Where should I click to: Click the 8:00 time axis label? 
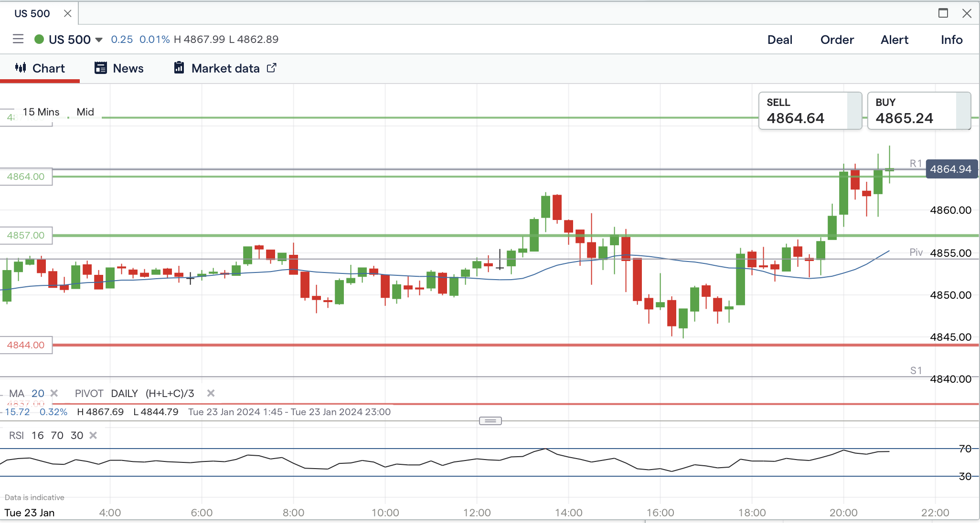pos(294,513)
